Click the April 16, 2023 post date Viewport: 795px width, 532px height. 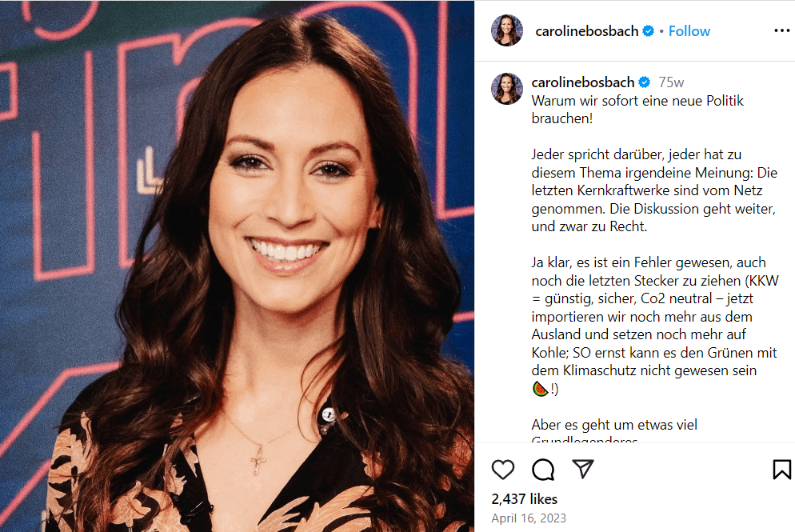coord(529,518)
